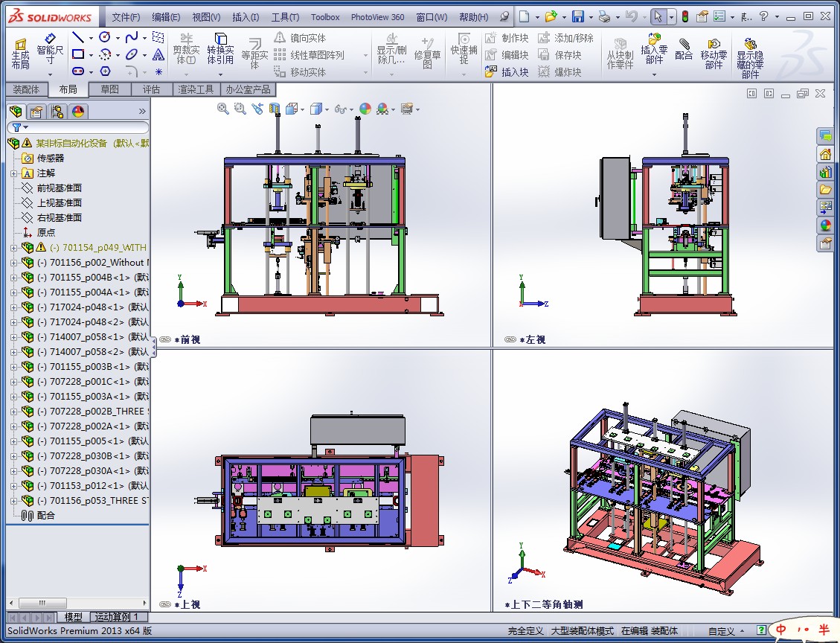Select the Rectangle sketch tool
Viewport: 840px width, 643px height.
pos(78,54)
